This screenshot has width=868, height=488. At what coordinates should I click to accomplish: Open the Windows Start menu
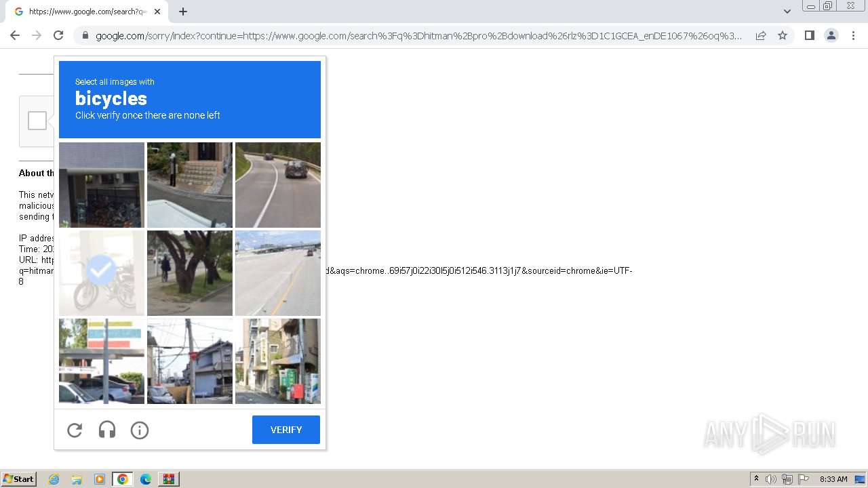(18, 479)
